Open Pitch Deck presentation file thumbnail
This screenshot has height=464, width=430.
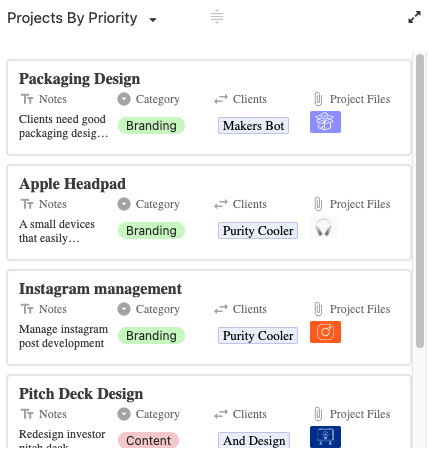click(x=325, y=437)
